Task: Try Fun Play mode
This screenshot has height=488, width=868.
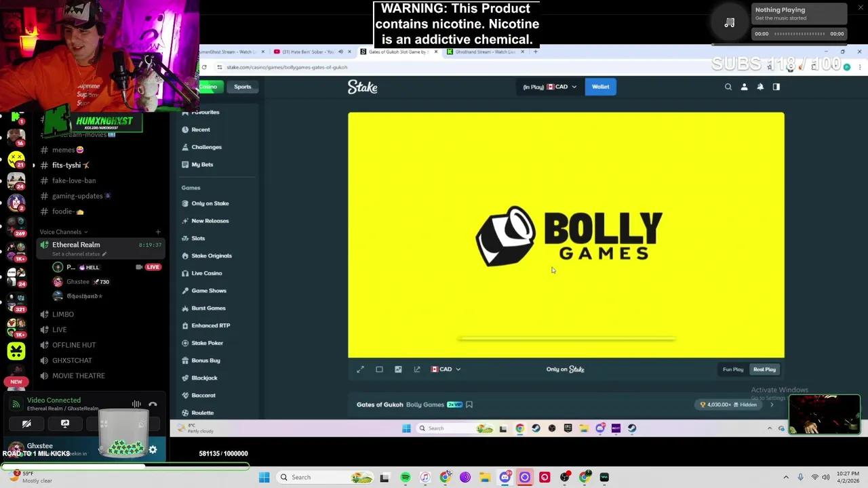Action: pos(732,369)
